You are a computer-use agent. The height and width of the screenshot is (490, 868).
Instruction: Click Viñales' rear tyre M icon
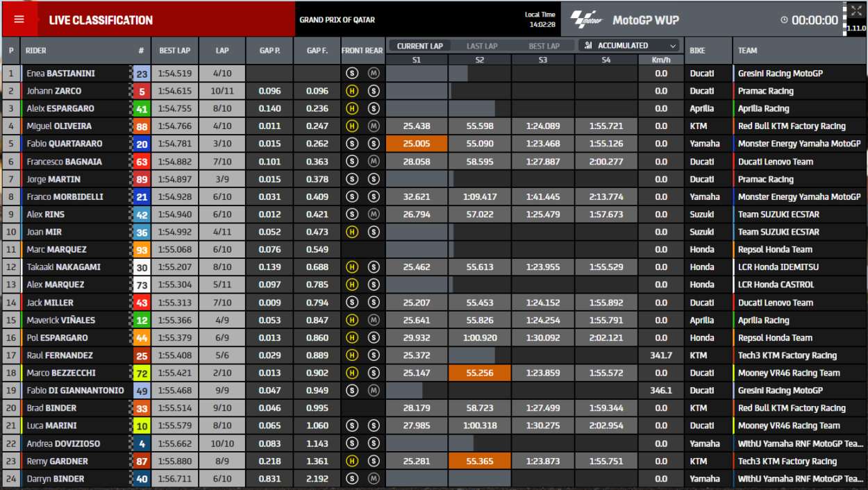tap(374, 320)
